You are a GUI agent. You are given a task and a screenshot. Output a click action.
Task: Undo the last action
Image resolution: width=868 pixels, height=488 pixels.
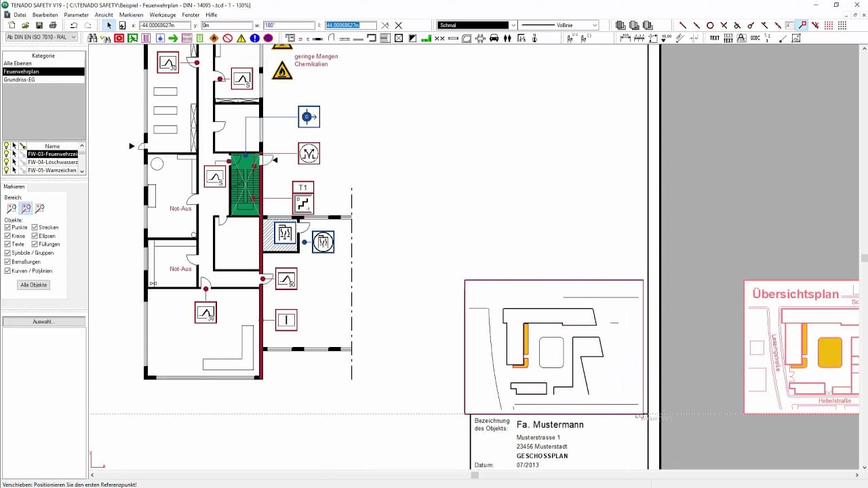(74, 25)
